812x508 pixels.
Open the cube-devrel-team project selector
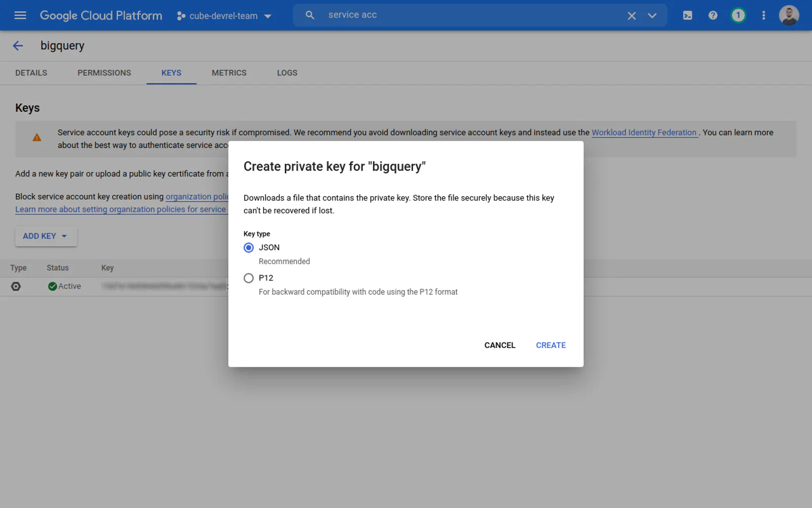[224, 16]
